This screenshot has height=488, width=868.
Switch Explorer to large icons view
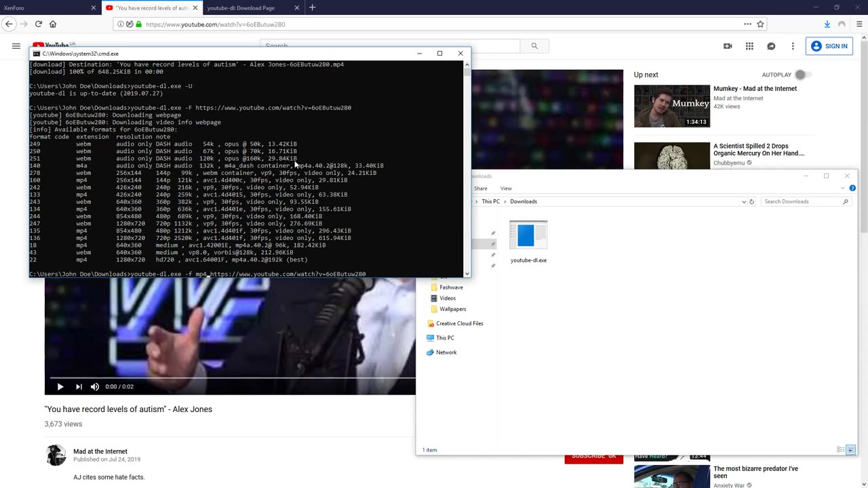pyautogui.click(x=850, y=449)
